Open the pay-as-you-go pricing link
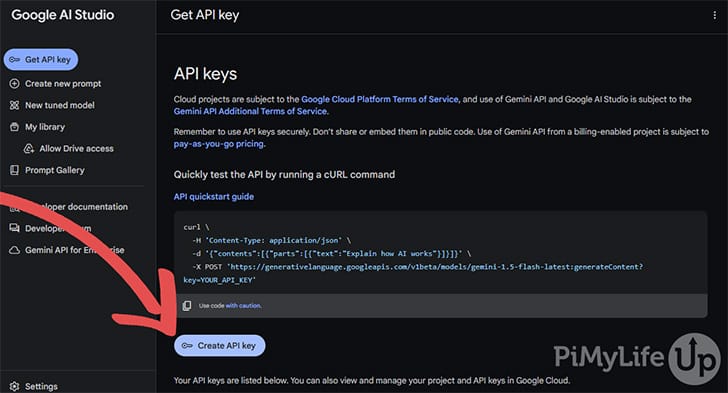The width and height of the screenshot is (728, 393). point(219,144)
